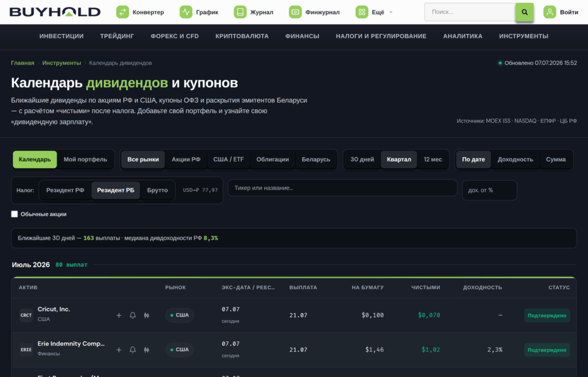Sort by По дате
The width and height of the screenshot is (588, 377).
[x=473, y=160]
